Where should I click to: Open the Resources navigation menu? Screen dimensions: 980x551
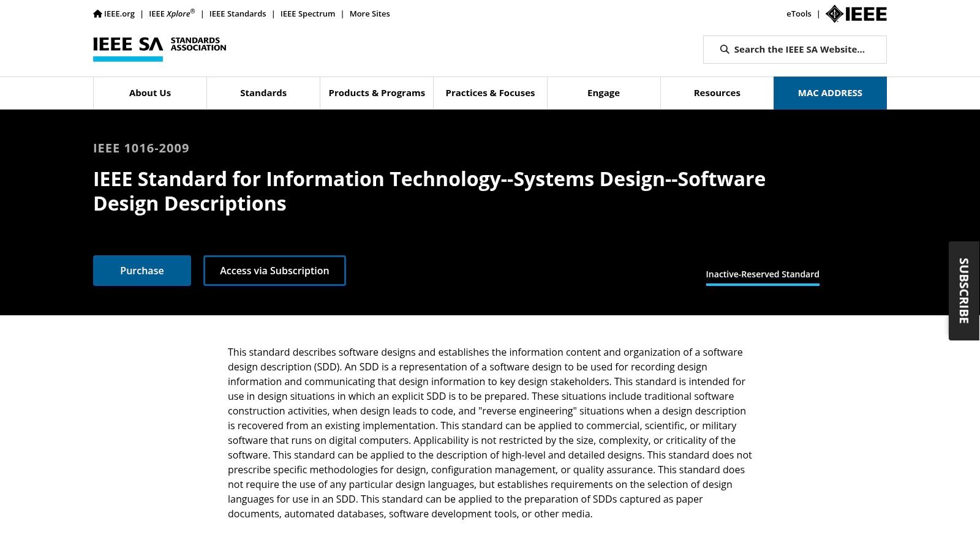point(717,93)
